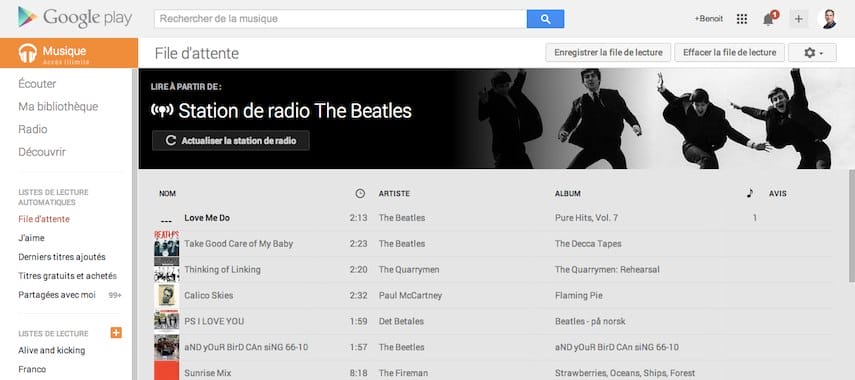855x380 pixels.
Task: Open Ma bibliothèque in sidebar
Action: pyautogui.click(x=58, y=107)
